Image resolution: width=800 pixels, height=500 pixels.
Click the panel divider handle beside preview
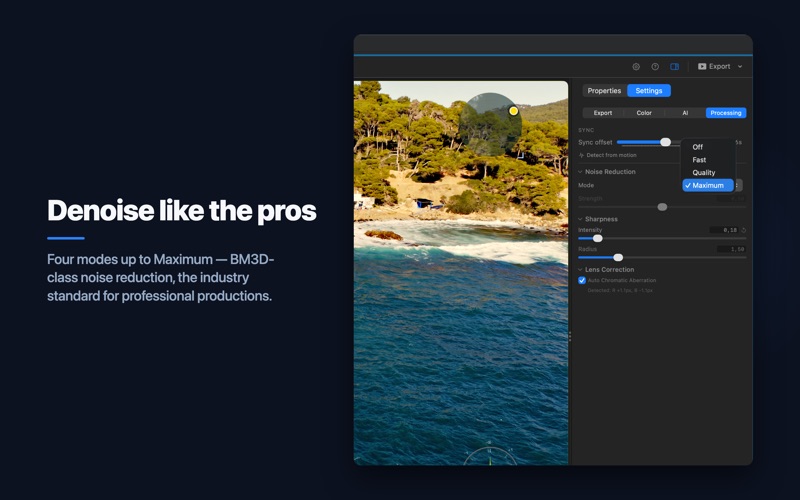(570, 336)
